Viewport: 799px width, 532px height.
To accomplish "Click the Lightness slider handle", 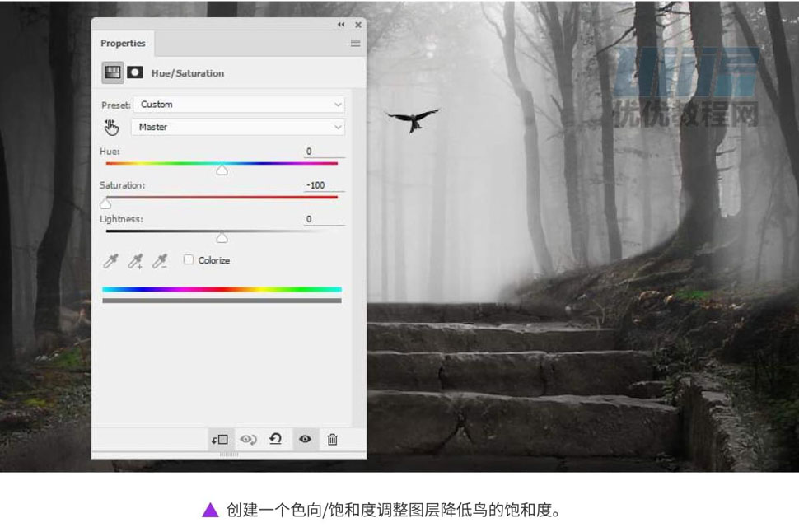I will pos(222,238).
